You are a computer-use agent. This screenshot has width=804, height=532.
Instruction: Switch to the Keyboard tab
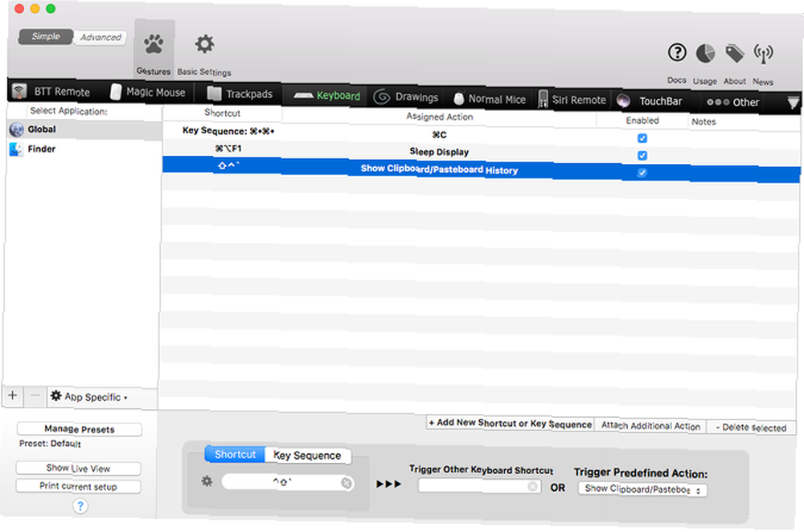(x=327, y=96)
